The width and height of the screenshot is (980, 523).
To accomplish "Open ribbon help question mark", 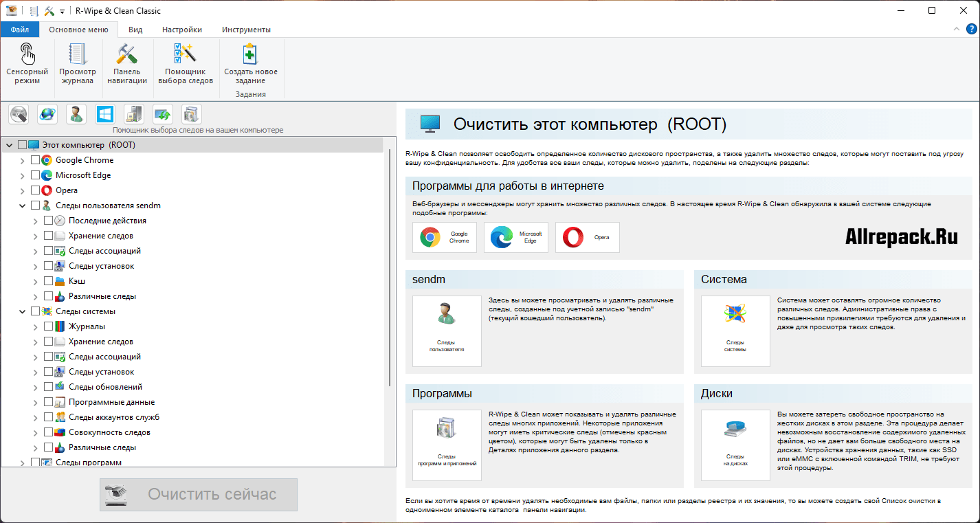I will coord(971,29).
